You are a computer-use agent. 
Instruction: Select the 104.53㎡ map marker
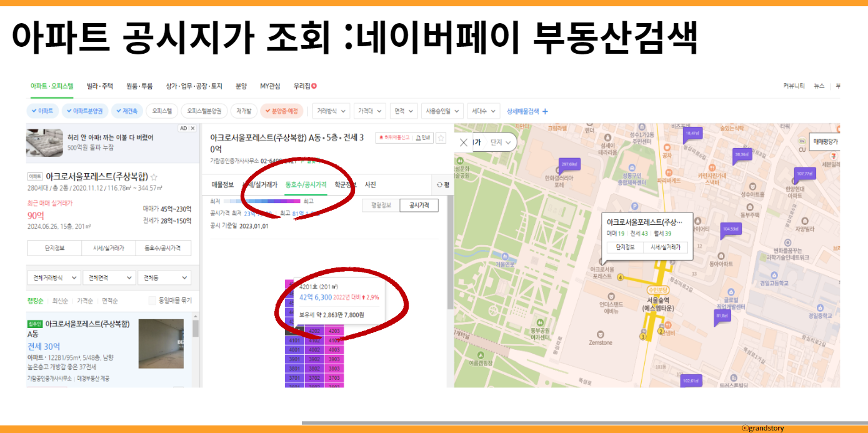tap(731, 229)
